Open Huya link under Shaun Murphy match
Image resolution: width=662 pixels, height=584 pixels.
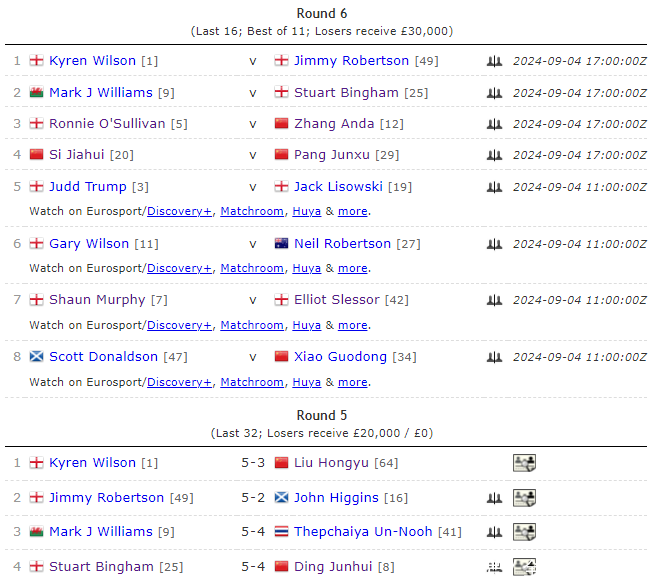(306, 325)
